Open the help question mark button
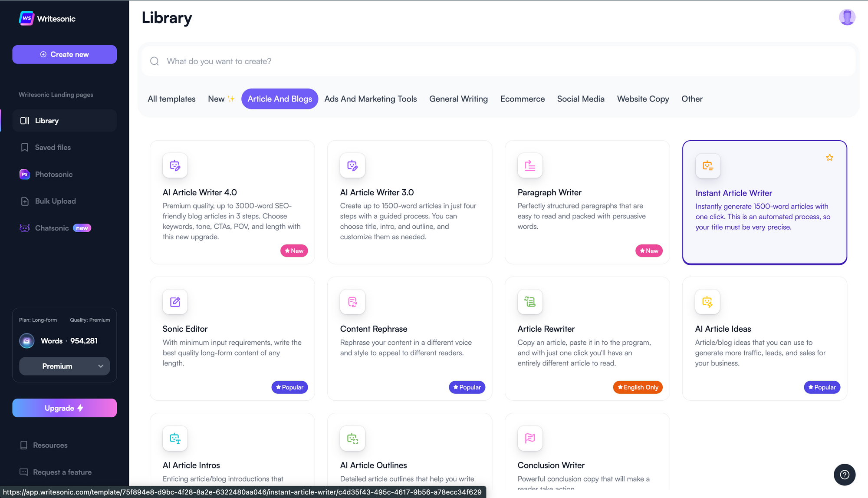The width and height of the screenshot is (868, 498). (x=844, y=475)
